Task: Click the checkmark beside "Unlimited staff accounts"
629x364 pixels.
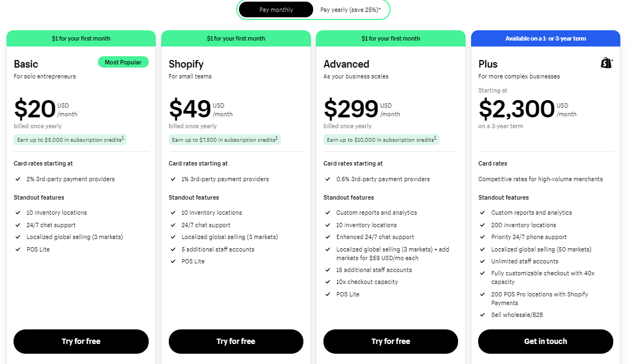Action: [x=482, y=261]
